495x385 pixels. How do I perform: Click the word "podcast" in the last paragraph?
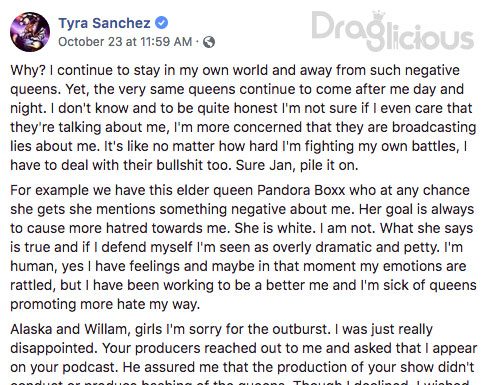coord(89,367)
